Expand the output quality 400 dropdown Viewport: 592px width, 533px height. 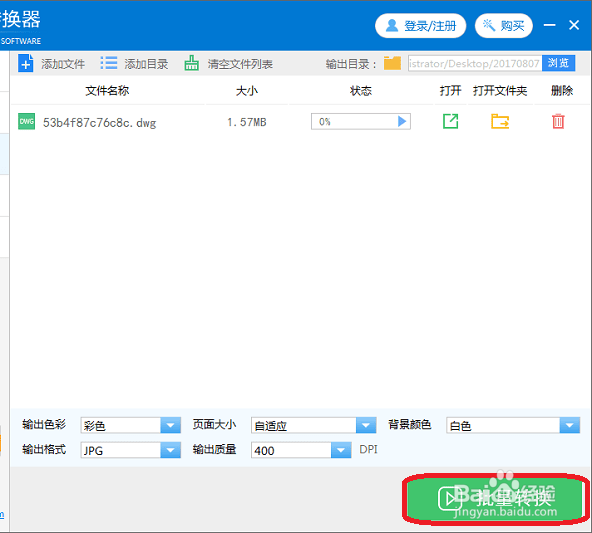[x=341, y=450]
